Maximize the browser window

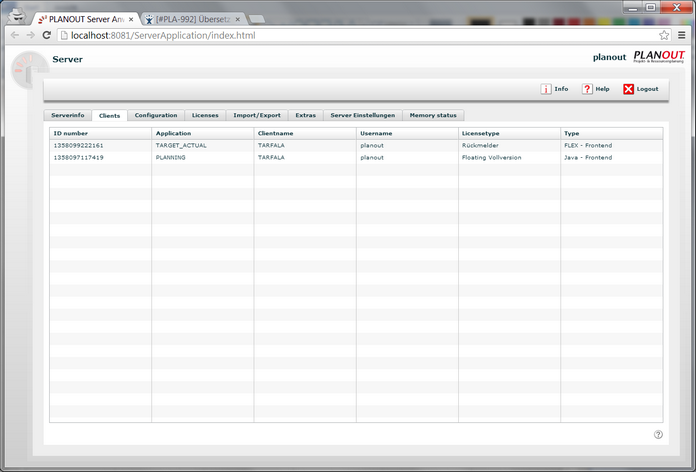point(651,8)
